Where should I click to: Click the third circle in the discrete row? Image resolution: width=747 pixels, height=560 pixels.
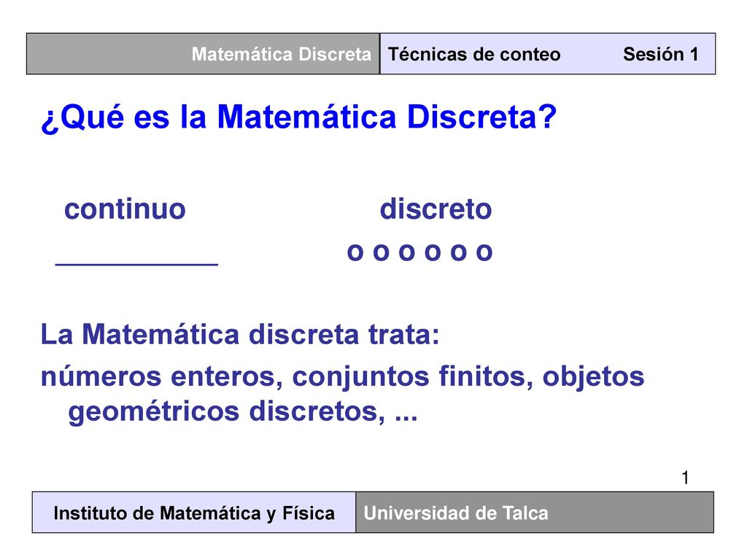coord(406,252)
